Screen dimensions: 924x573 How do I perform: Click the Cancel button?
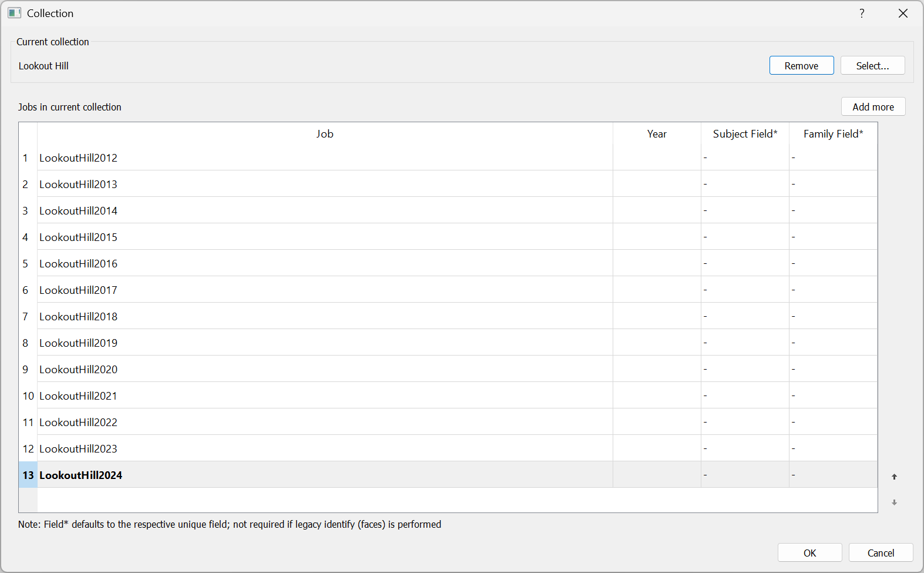[x=881, y=553]
